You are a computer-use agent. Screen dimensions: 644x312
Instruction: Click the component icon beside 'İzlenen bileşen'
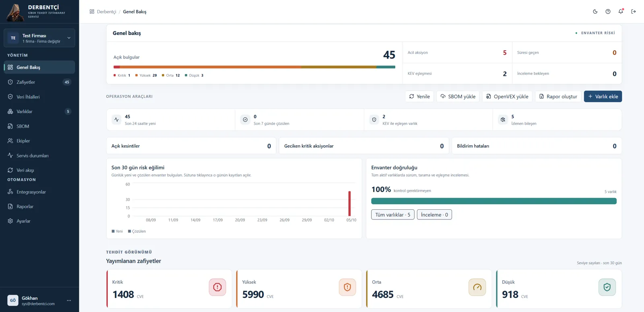point(503,120)
